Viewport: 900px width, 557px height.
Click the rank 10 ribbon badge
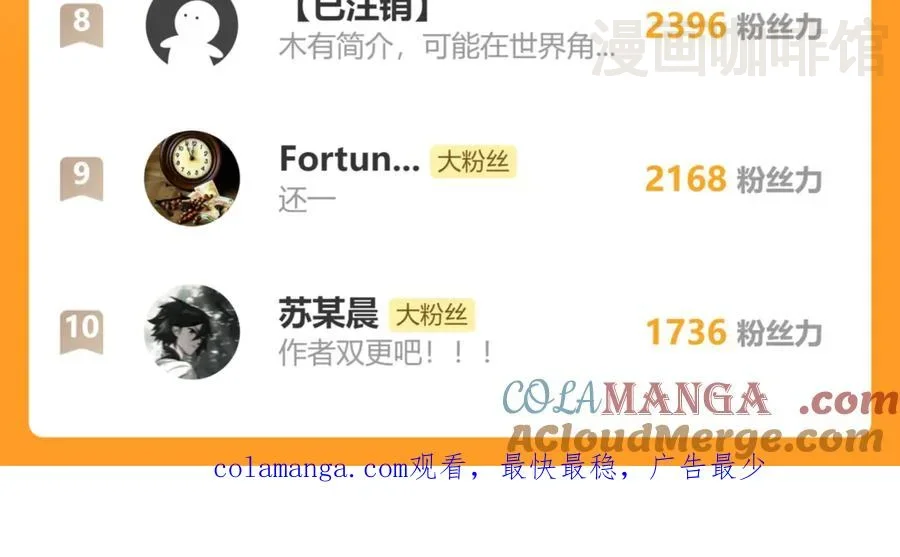pos(82,332)
